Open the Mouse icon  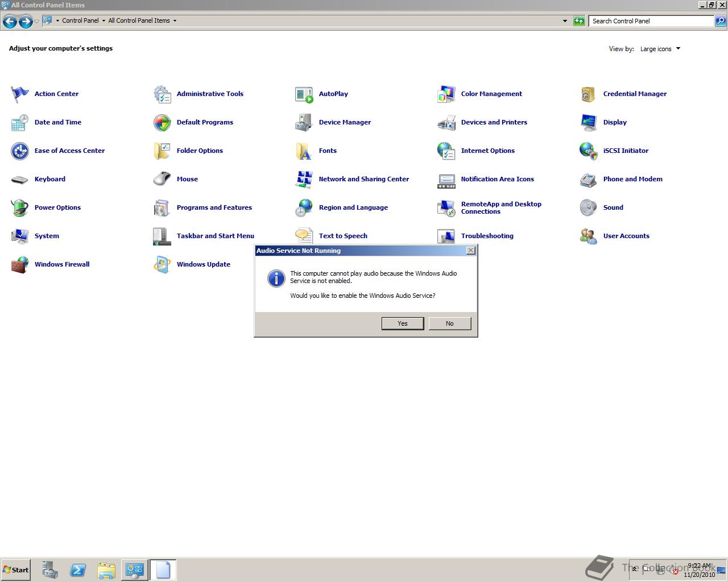click(162, 179)
